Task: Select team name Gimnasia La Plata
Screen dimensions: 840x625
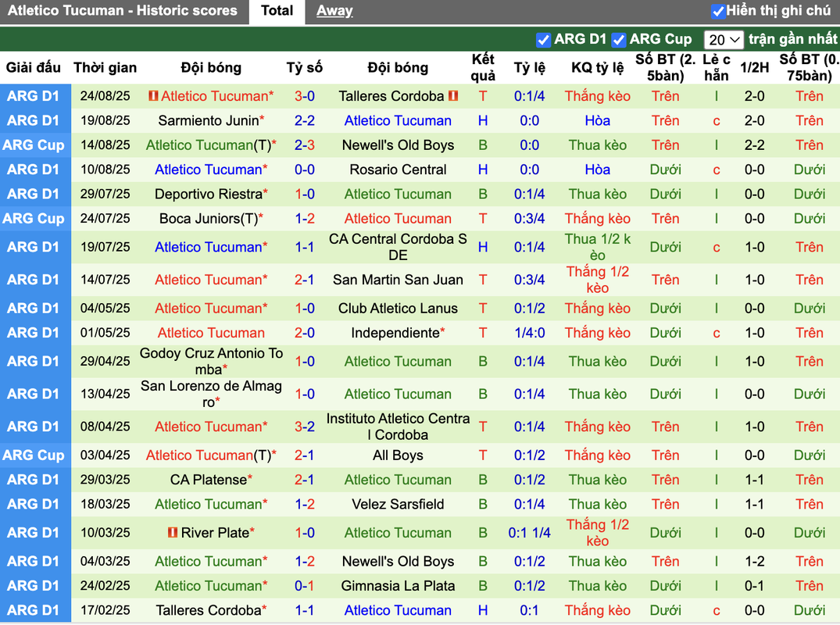Action: click(x=398, y=586)
